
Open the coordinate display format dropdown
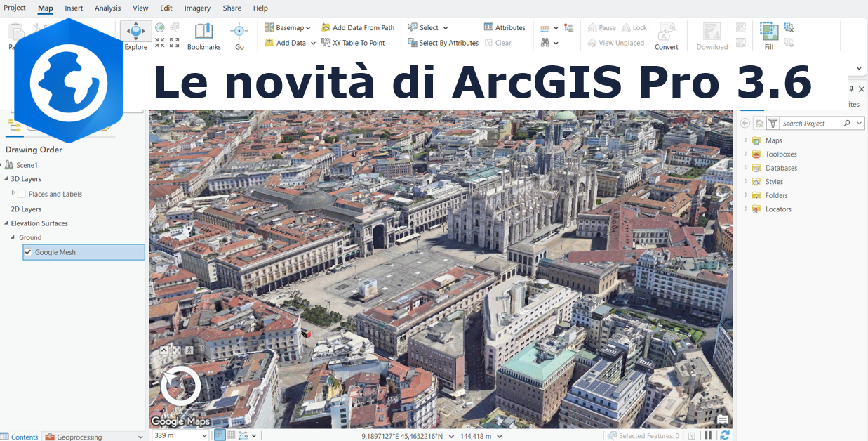[451, 436]
